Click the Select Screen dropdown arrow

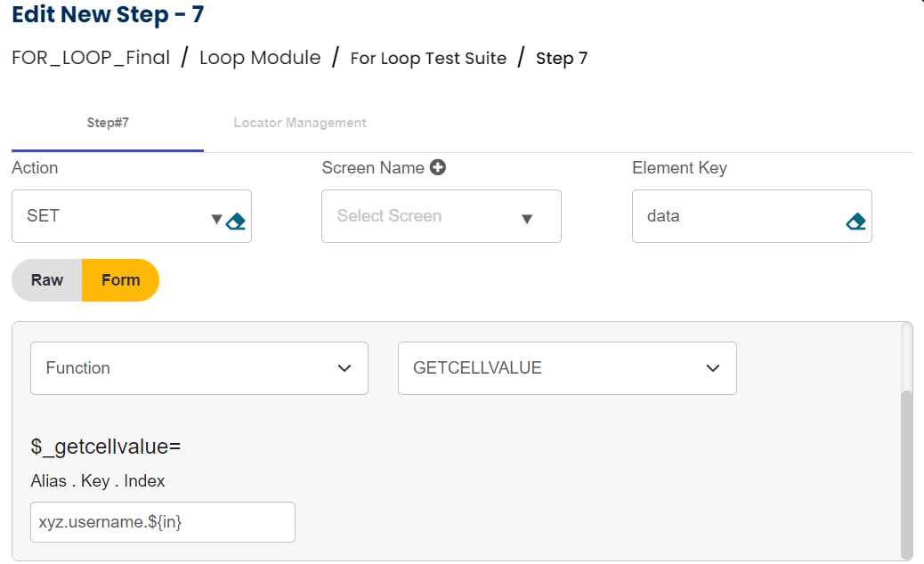click(x=526, y=219)
